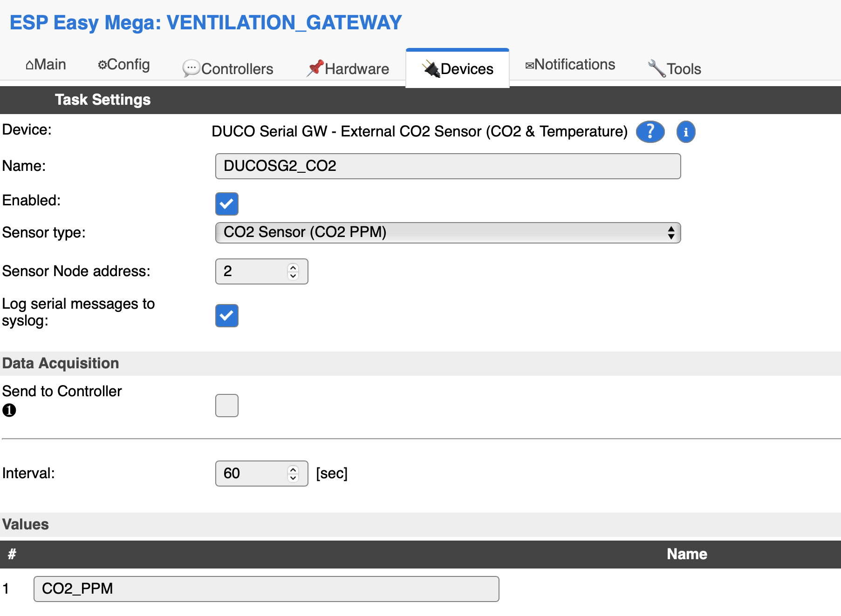
Task: Select the Controllers speech bubble icon
Action: point(191,68)
